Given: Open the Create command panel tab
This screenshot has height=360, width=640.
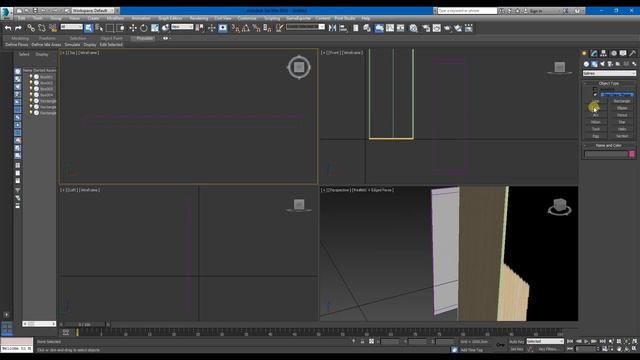Looking at the screenshot, I should click(584, 53).
